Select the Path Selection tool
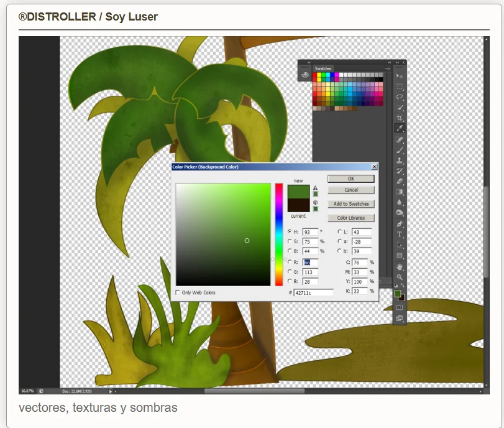This screenshot has height=428, width=504. pos(400,245)
